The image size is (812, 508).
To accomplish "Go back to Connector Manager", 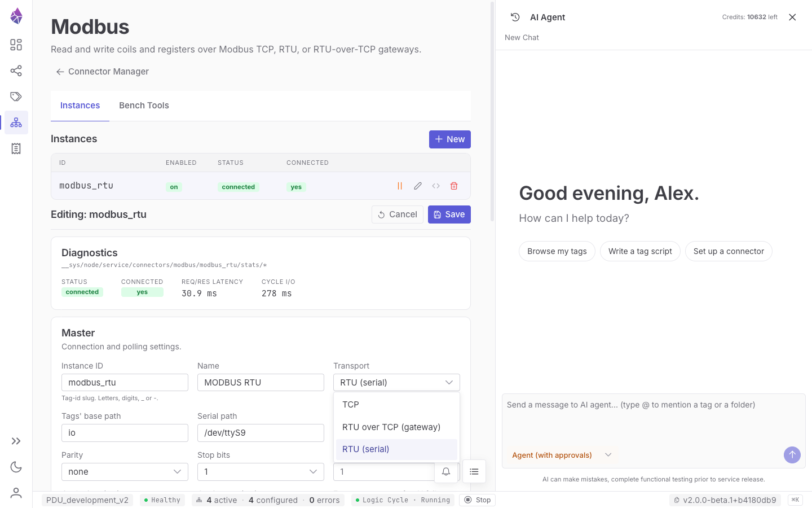I will (102, 72).
